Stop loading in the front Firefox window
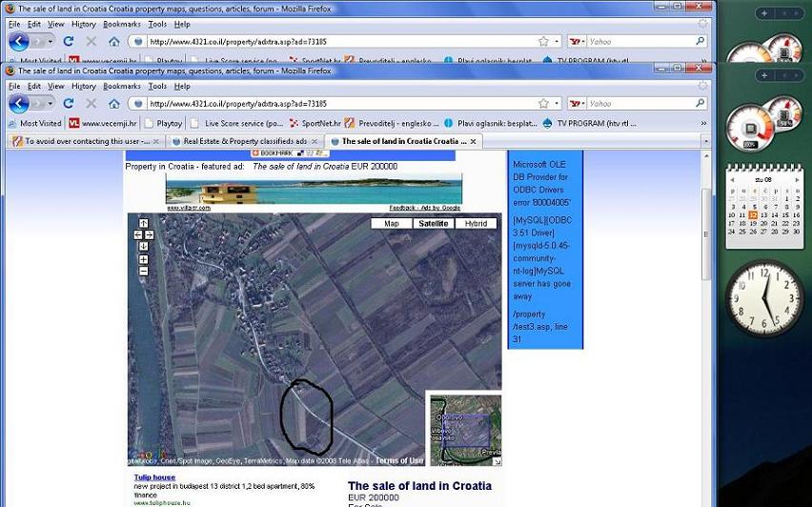812x507 pixels. (91, 104)
